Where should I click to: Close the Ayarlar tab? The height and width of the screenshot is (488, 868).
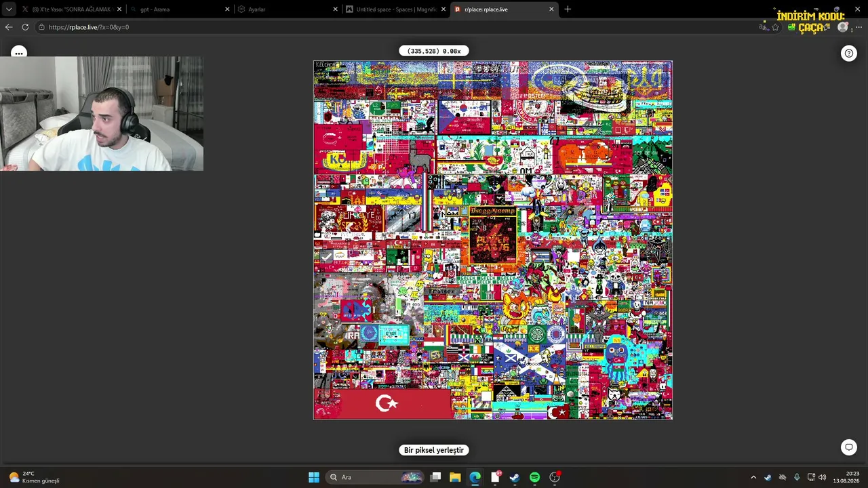pyautogui.click(x=336, y=9)
